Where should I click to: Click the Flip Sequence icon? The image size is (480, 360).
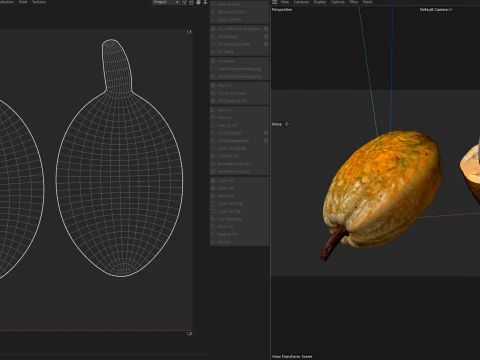(213, 219)
